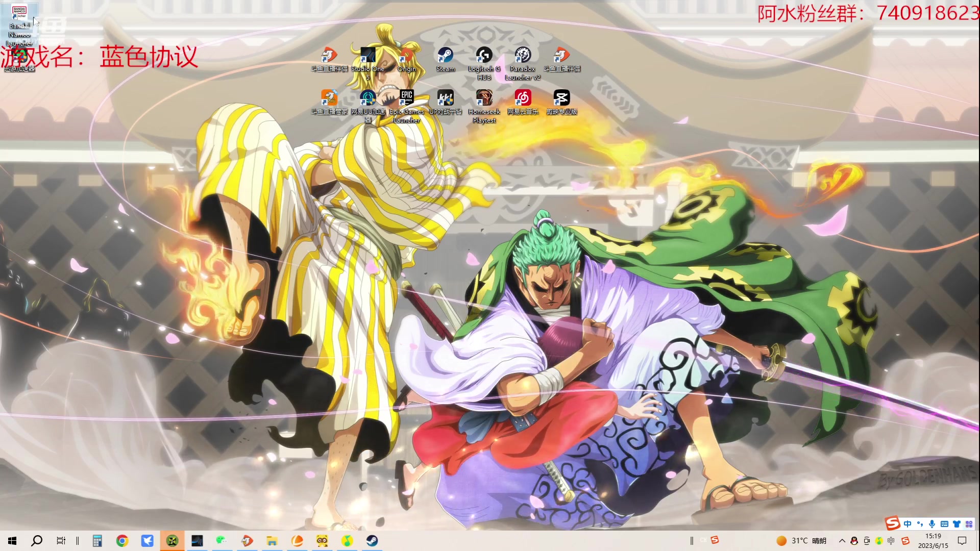This screenshot has height=551, width=980.
Task: Launch 网易UU加速器 desktop shortcut
Action: pyautogui.click(x=367, y=106)
